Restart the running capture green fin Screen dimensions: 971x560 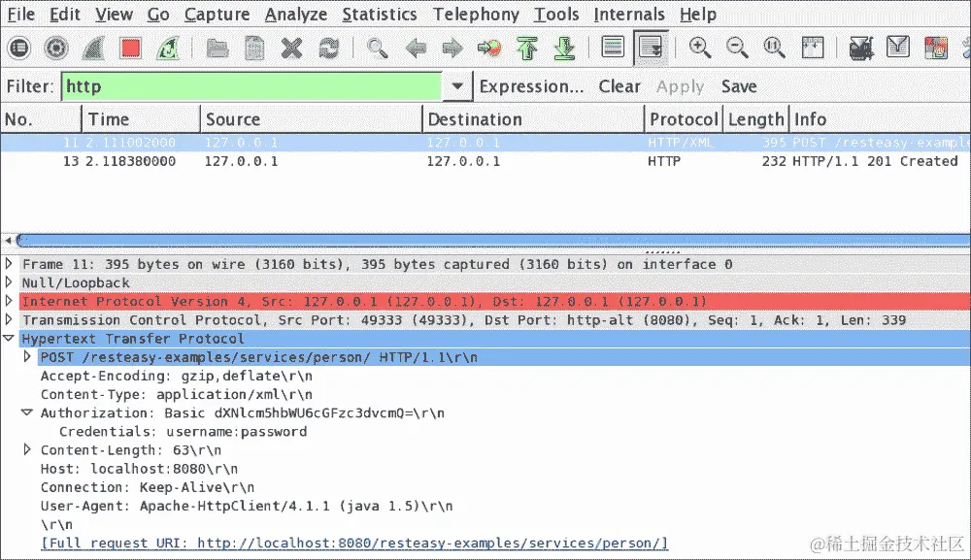[168, 48]
